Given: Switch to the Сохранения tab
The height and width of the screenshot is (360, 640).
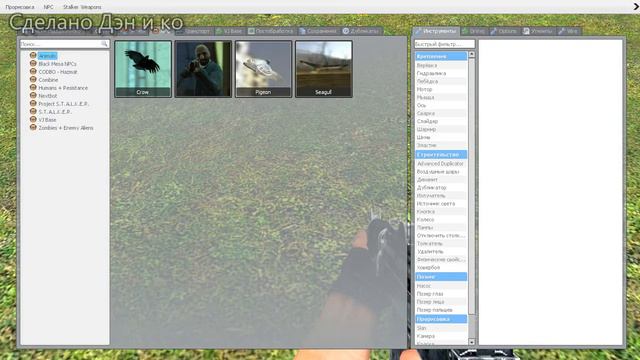Looking at the screenshot, I should tap(318, 31).
